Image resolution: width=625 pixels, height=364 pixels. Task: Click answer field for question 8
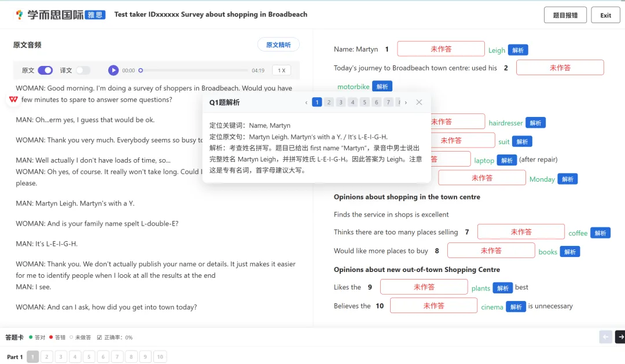(x=491, y=251)
